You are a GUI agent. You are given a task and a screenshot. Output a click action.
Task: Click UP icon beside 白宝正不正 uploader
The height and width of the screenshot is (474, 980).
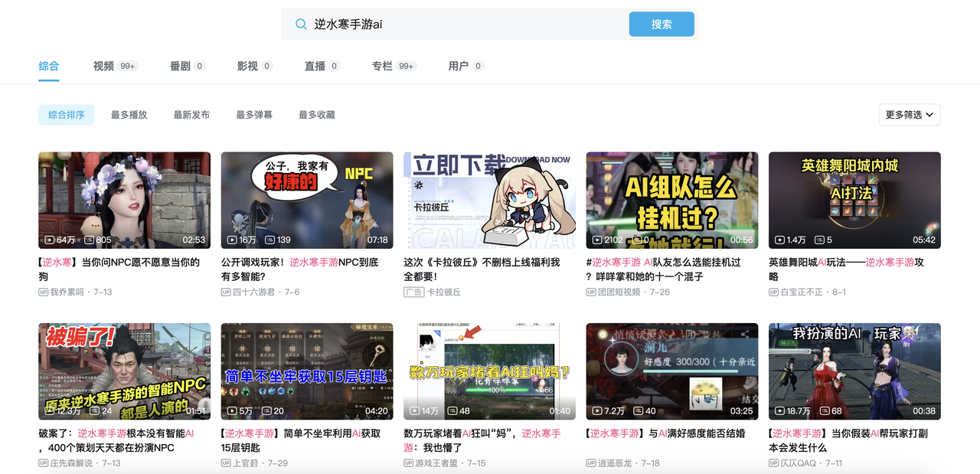[x=773, y=293]
